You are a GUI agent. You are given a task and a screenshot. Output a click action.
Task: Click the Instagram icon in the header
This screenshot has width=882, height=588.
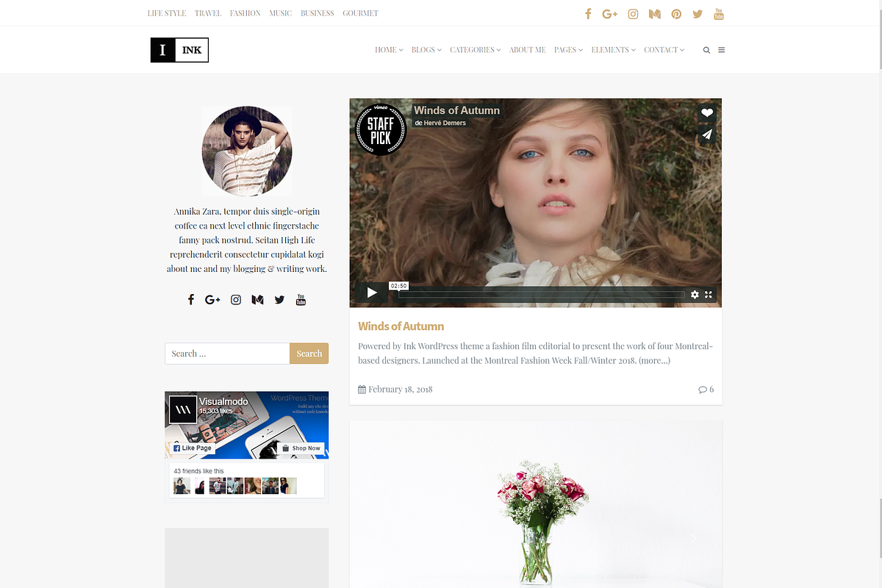coord(633,13)
